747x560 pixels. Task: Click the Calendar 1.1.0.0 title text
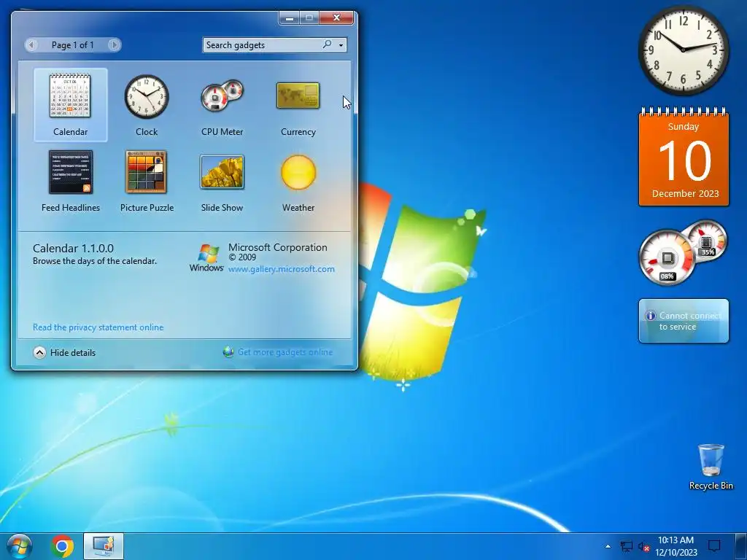coord(73,249)
